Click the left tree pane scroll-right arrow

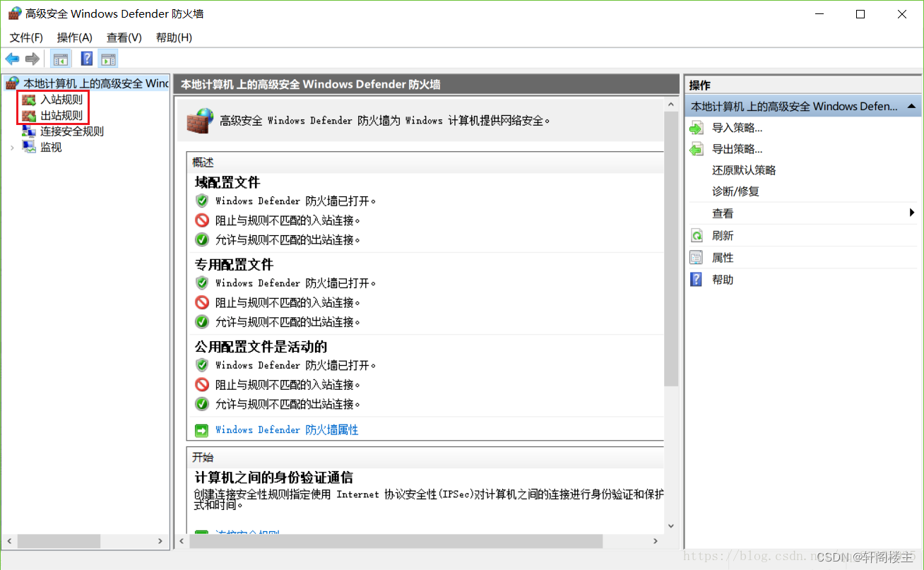pyautogui.click(x=160, y=541)
